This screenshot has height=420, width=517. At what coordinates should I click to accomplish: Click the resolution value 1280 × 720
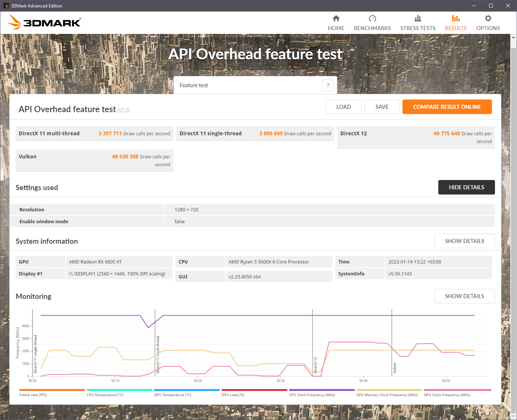point(187,210)
